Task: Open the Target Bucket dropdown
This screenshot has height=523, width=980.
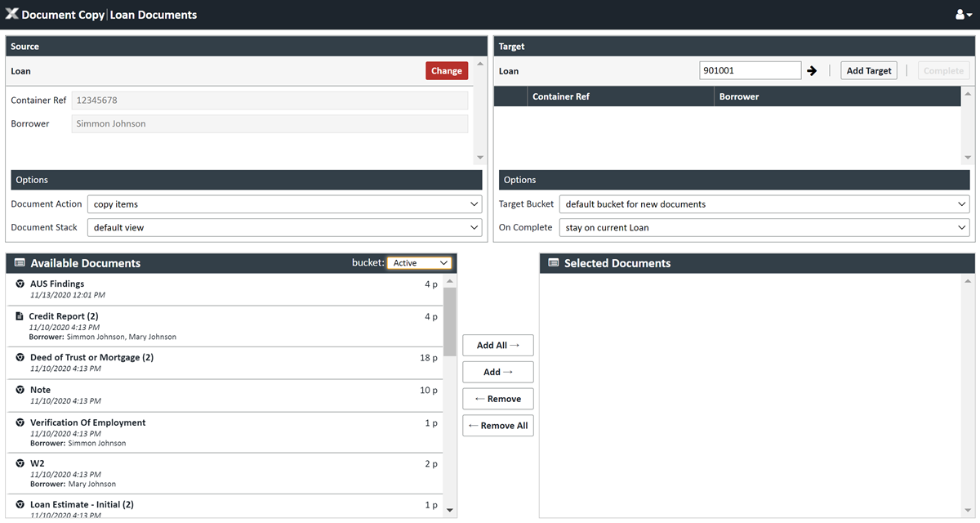Action: point(764,204)
